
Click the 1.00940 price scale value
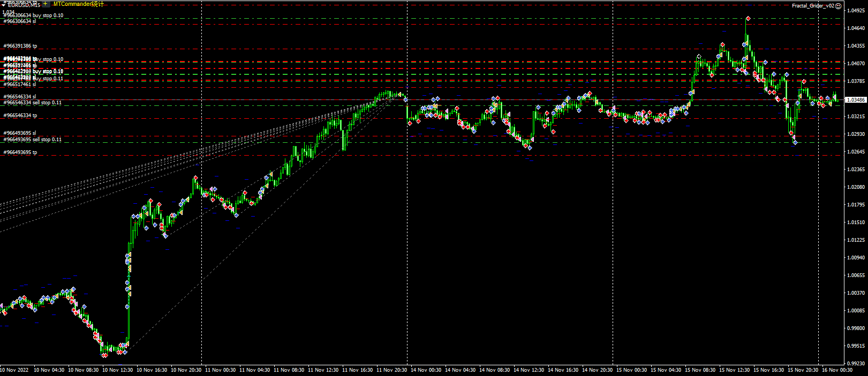(856, 258)
